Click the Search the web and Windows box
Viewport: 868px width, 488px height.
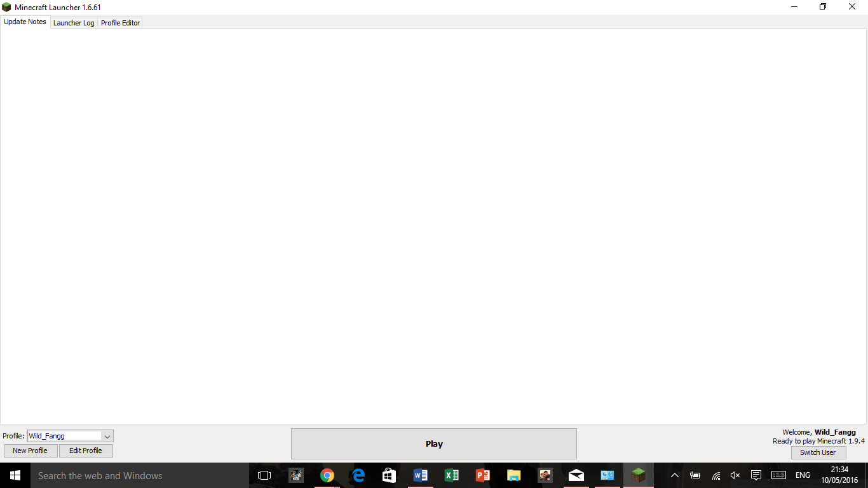139,475
